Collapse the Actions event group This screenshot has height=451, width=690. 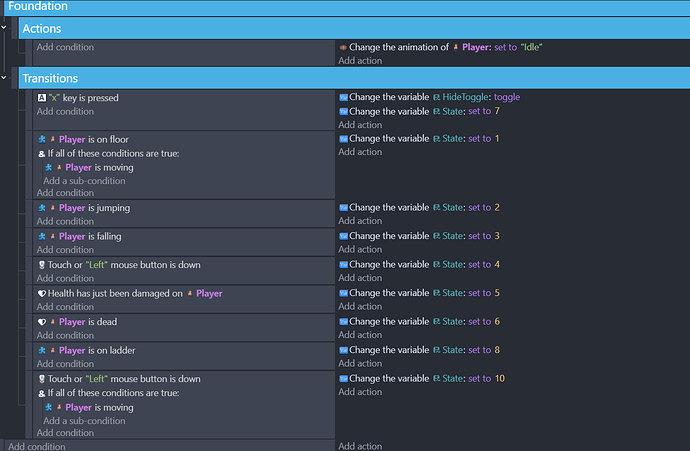point(4,29)
